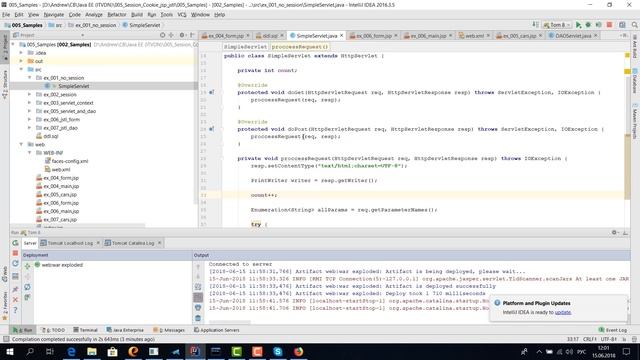Clear all Output with trash icon

pyautogui.click(x=198, y=318)
